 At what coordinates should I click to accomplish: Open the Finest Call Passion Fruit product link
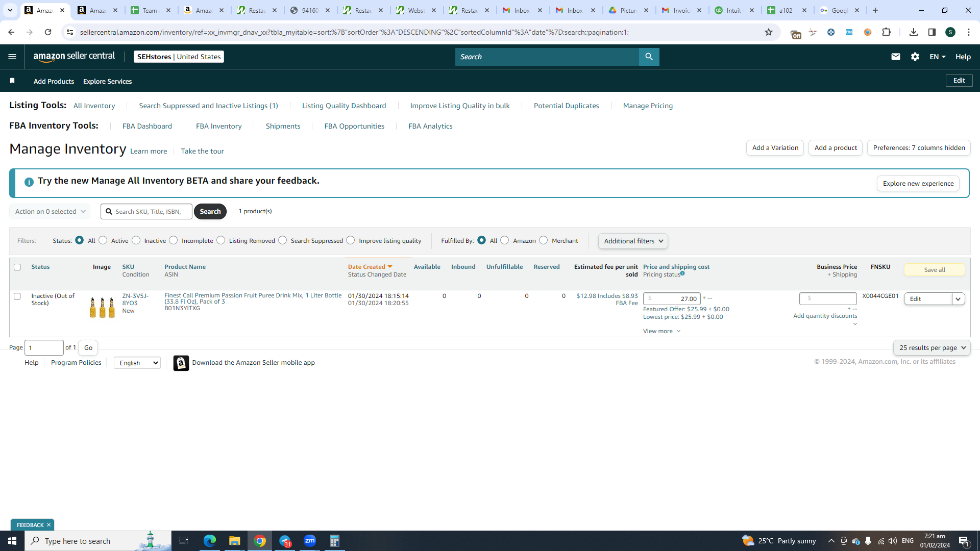[253, 298]
